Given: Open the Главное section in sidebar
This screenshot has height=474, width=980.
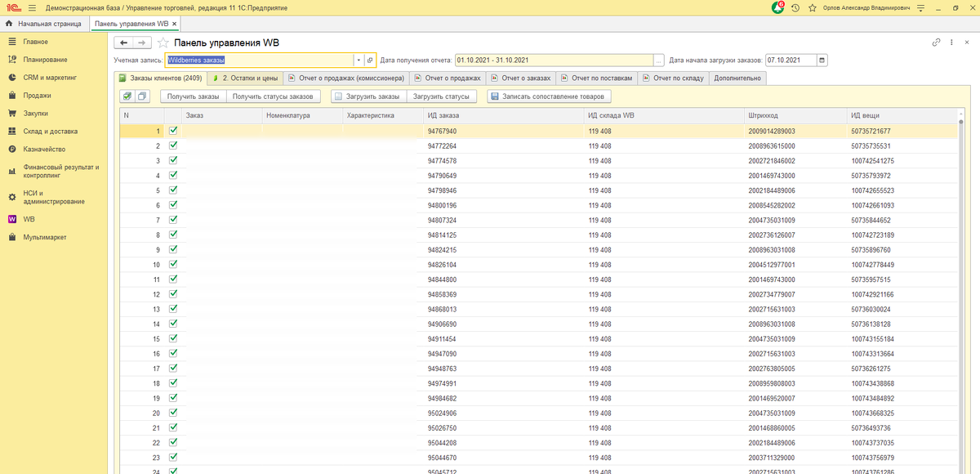Looking at the screenshot, I should tap(35, 42).
